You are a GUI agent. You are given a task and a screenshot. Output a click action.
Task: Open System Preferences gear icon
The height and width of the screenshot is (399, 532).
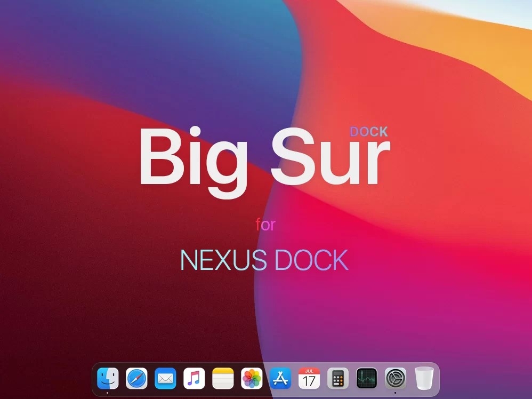click(395, 378)
